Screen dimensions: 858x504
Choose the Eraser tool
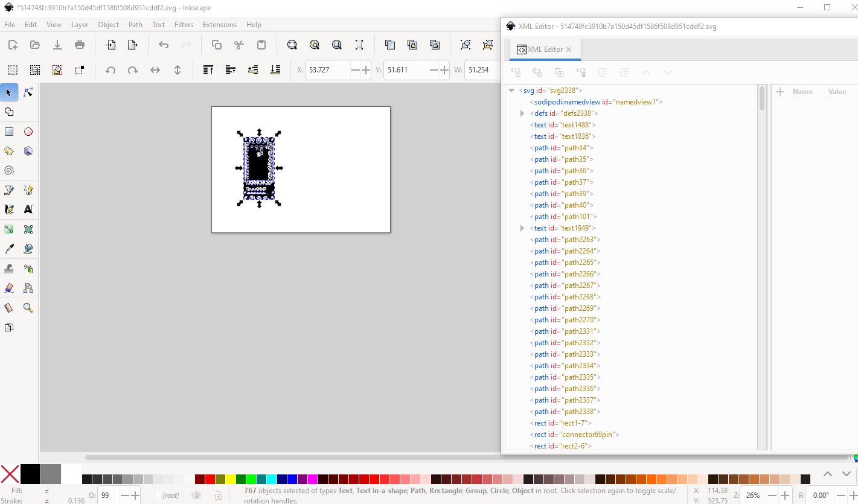point(9,288)
